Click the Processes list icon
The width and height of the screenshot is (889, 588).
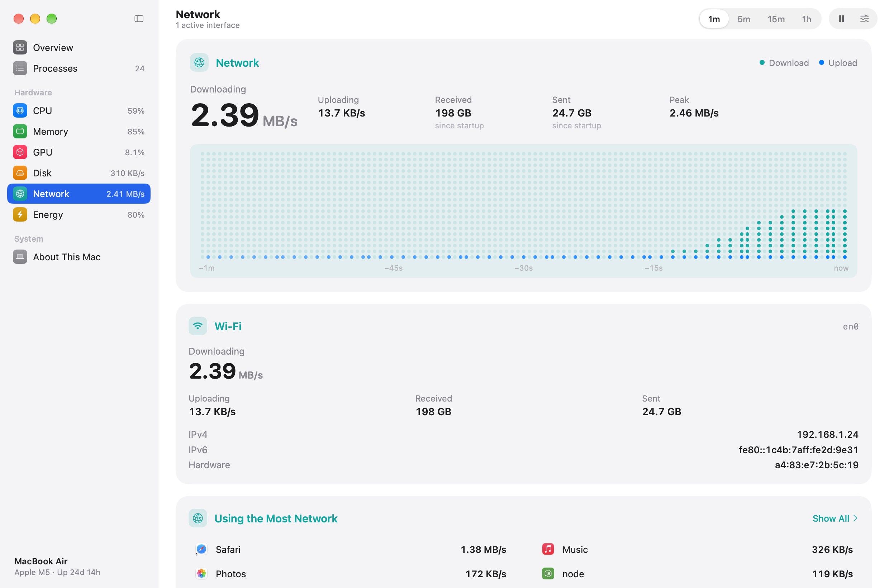point(20,68)
